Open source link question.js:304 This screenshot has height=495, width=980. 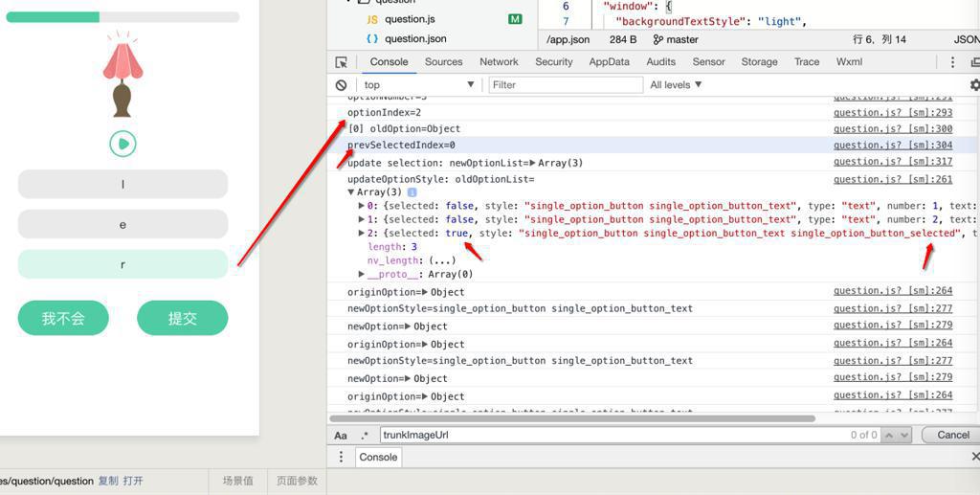pos(893,145)
